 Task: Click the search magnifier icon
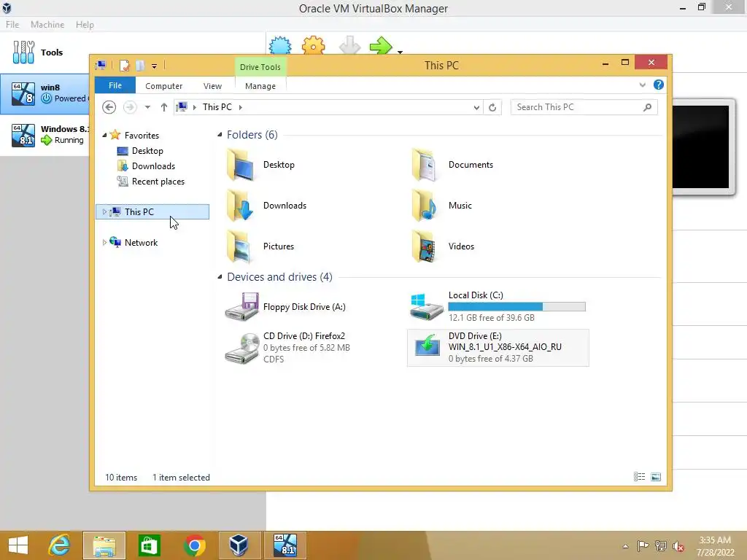click(647, 108)
